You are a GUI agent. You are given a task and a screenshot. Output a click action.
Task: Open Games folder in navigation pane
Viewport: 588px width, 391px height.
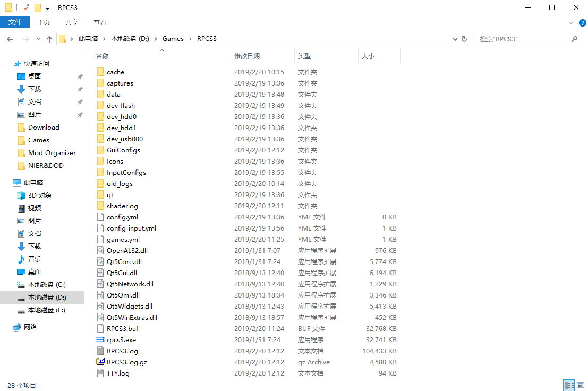pyautogui.click(x=39, y=140)
